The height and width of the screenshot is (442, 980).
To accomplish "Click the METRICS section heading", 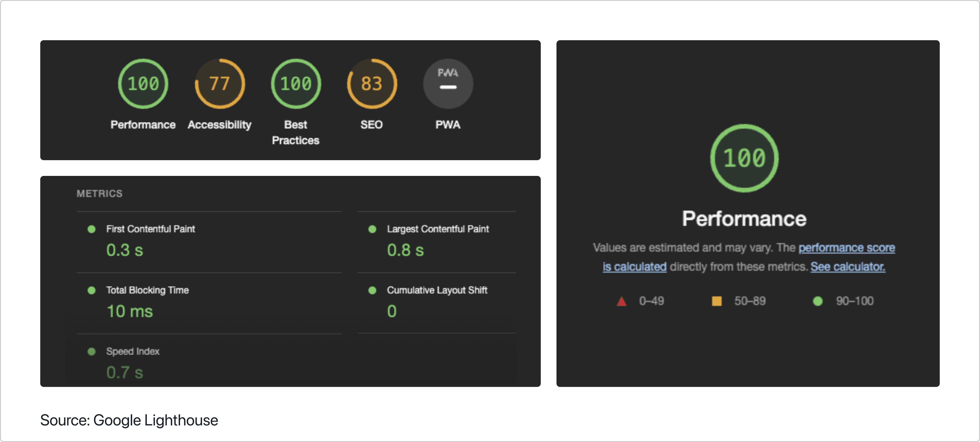I will point(99,194).
